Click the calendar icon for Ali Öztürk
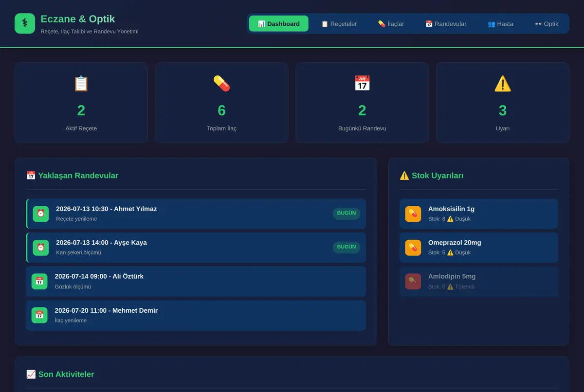This screenshot has width=584, height=392. [39, 281]
